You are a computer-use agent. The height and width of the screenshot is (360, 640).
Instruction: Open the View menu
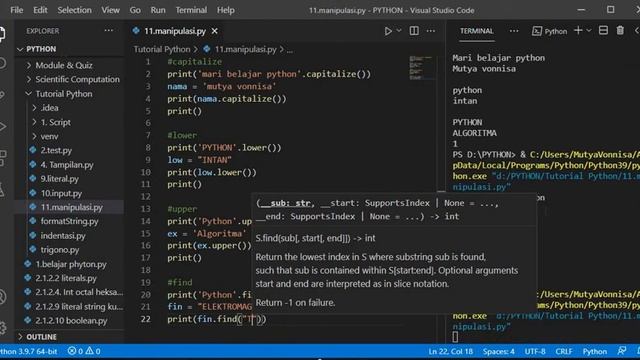tap(111, 10)
